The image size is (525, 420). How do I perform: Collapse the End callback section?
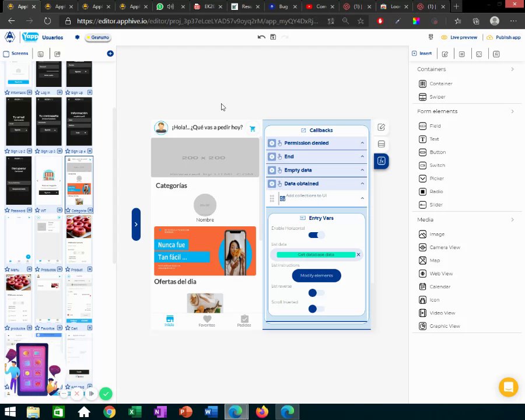click(362, 156)
